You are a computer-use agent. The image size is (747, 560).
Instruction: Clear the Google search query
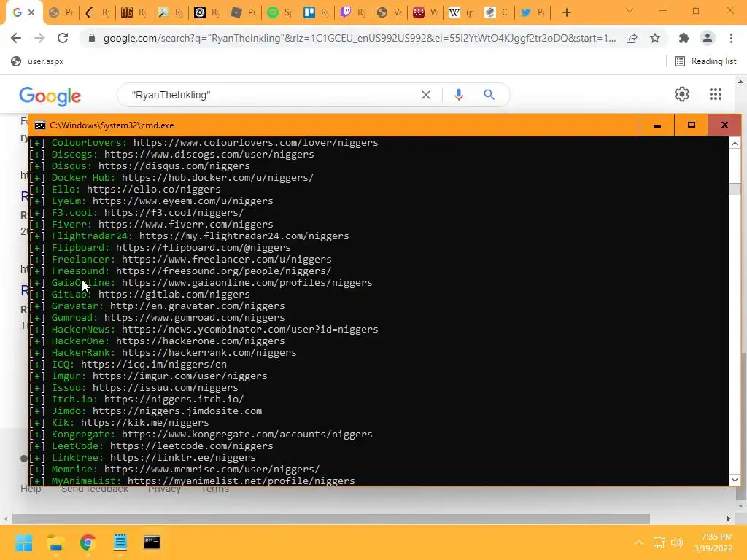426,95
